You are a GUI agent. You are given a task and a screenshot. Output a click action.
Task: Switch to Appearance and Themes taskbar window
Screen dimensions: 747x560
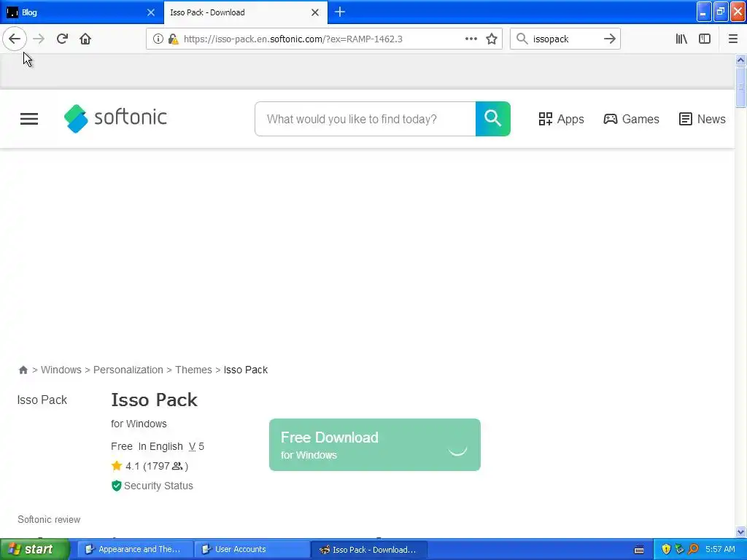coord(135,550)
